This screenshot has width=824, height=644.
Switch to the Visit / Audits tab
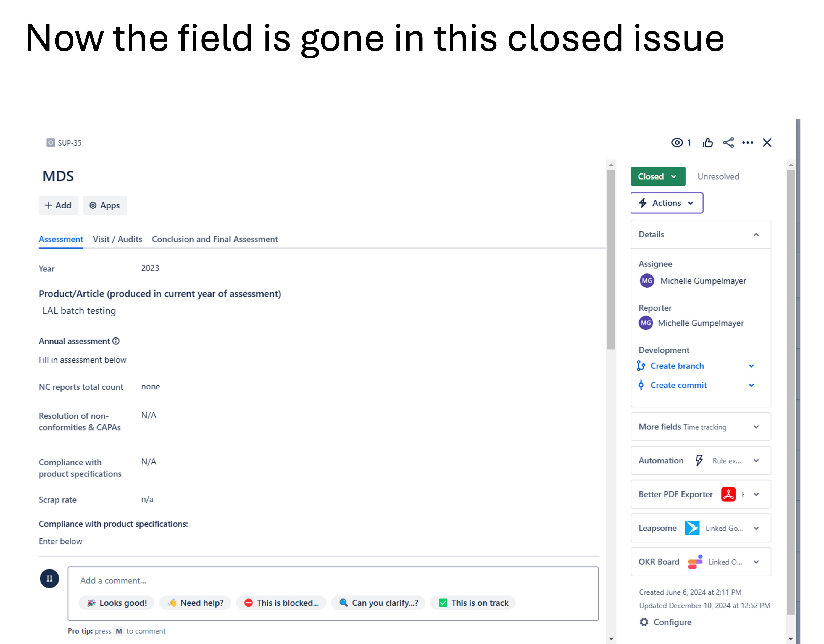pyautogui.click(x=117, y=239)
